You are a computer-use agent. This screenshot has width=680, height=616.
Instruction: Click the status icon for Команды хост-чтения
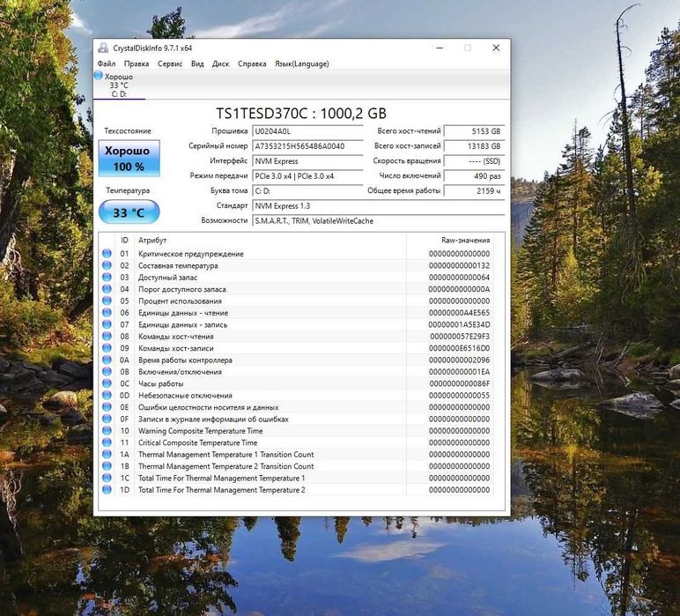pyautogui.click(x=107, y=336)
